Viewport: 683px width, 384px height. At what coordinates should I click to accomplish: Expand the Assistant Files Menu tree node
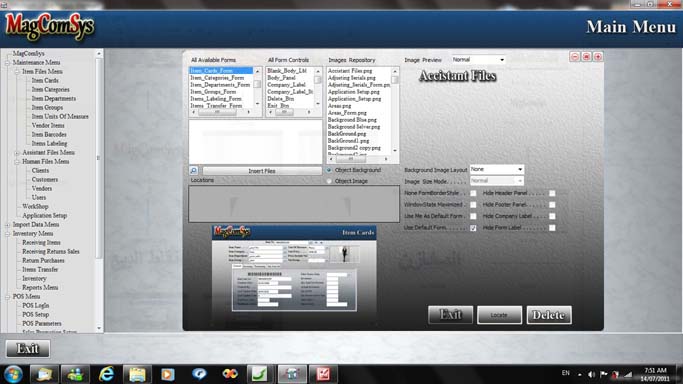pyautogui.click(x=17, y=153)
